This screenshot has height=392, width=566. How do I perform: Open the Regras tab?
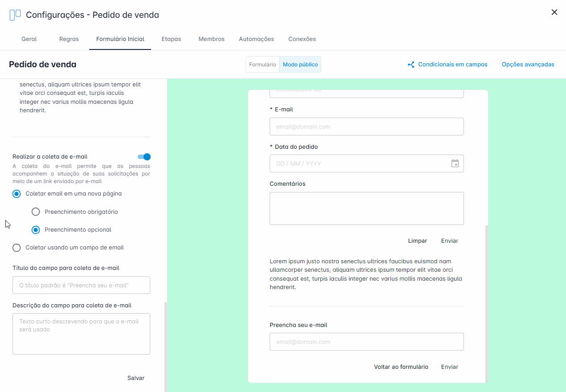[x=69, y=39]
